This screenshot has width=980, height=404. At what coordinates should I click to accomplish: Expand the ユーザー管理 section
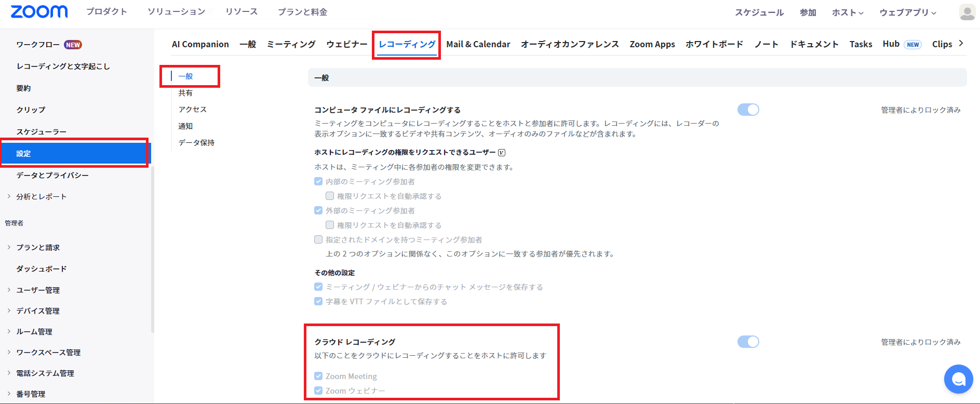click(37, 290)
